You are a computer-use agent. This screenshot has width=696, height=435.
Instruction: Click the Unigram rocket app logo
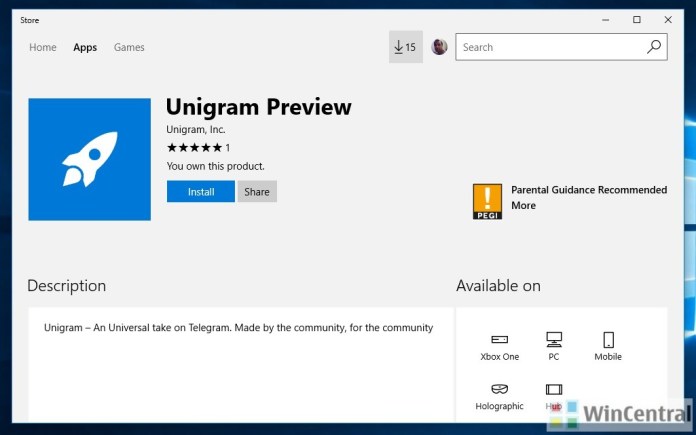(x=90, y=159)
